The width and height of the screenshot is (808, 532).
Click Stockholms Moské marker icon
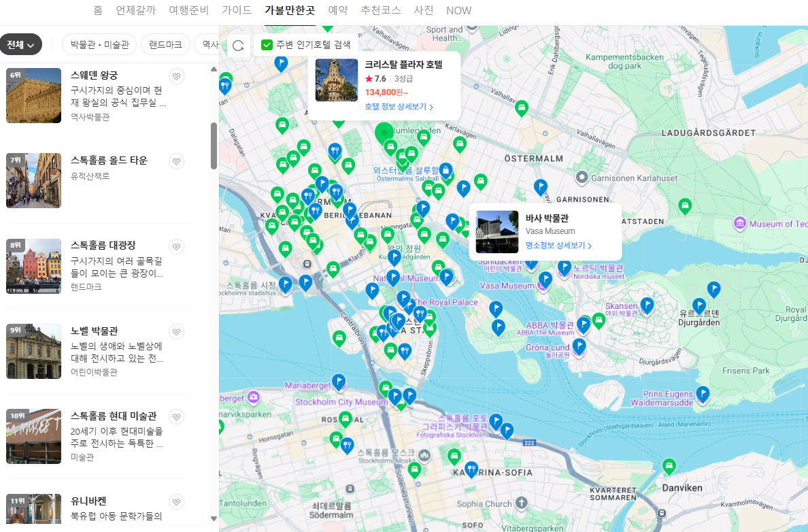[424, 455]
